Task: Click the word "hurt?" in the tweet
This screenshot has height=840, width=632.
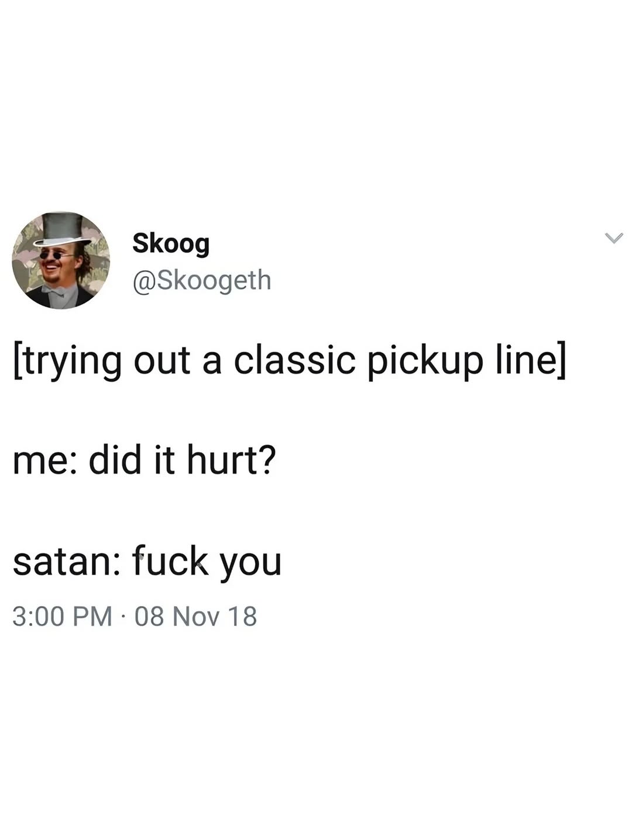Action: (x=231, y=459)
